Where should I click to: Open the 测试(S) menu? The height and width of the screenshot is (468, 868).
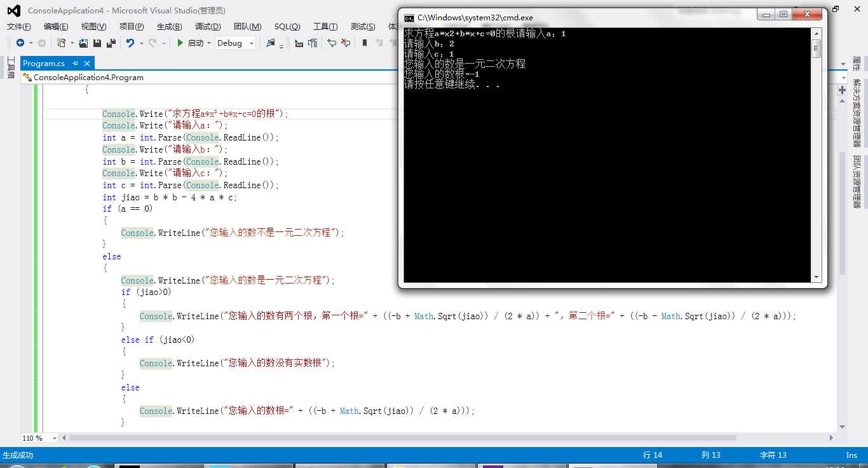pyautogui.click(x=363, y=26)
